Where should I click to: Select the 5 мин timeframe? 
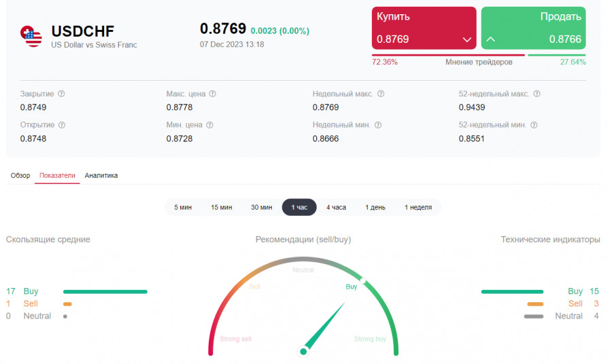coord(183,207)
